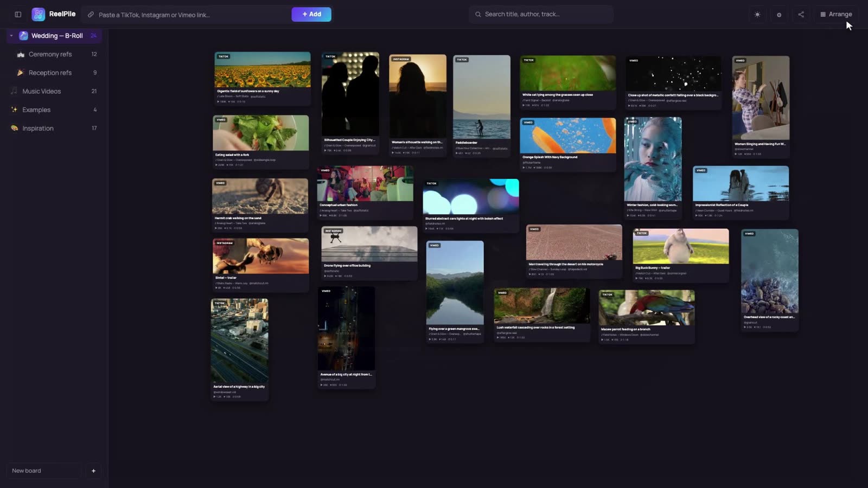Open the Macaw parrot feeding on branch card
Screen dimensions: 868x488
pyautogui.click(x=647, y=317)
